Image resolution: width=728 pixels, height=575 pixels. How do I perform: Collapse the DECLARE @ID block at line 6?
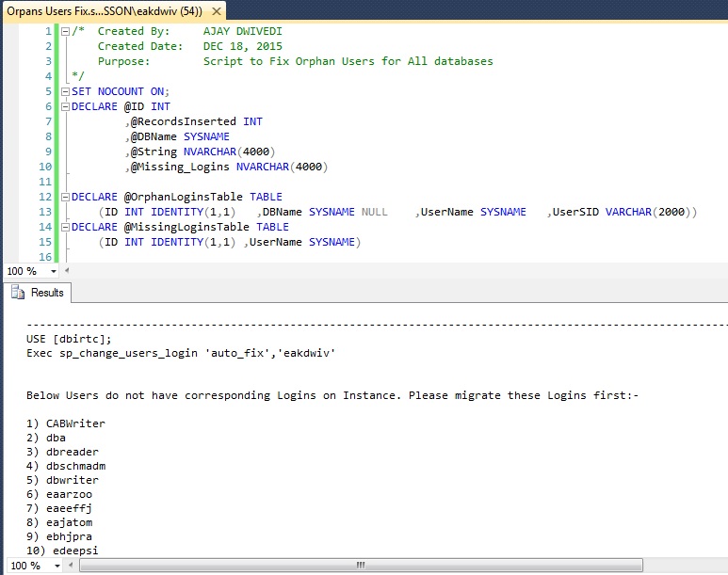point(64,106)
